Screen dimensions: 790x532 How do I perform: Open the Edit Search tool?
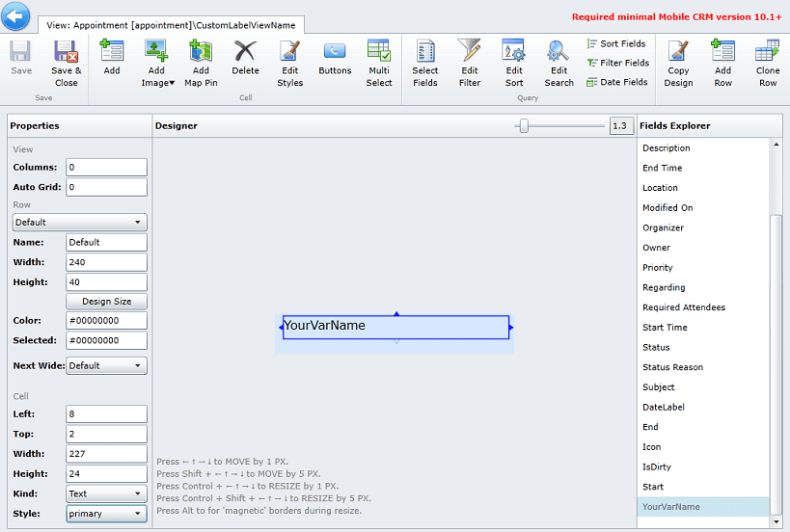click(558, 64)
